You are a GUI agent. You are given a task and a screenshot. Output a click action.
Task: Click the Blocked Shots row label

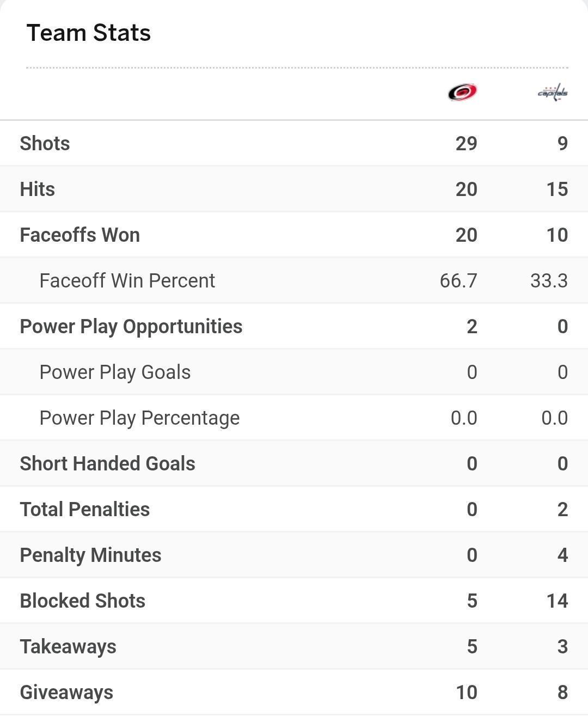tap(82, 601)
